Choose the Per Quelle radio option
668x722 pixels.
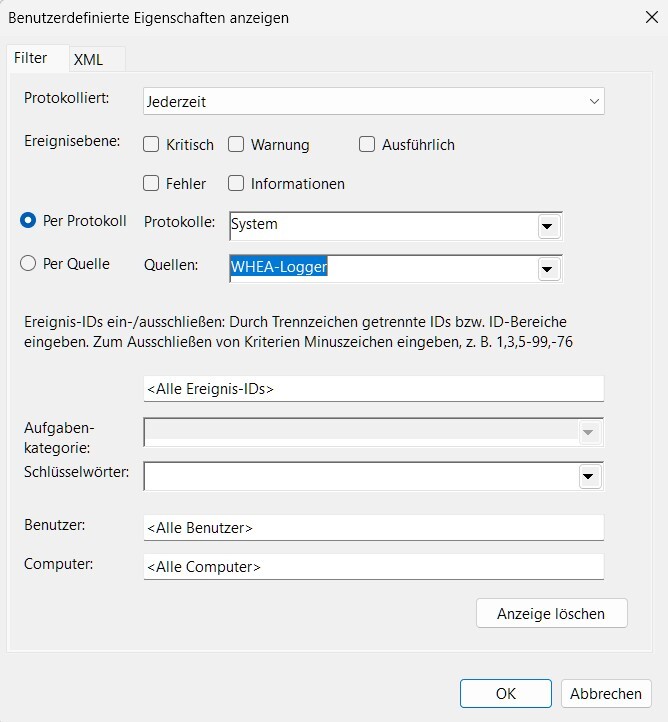pyautogui.click(x=28, y=264)
